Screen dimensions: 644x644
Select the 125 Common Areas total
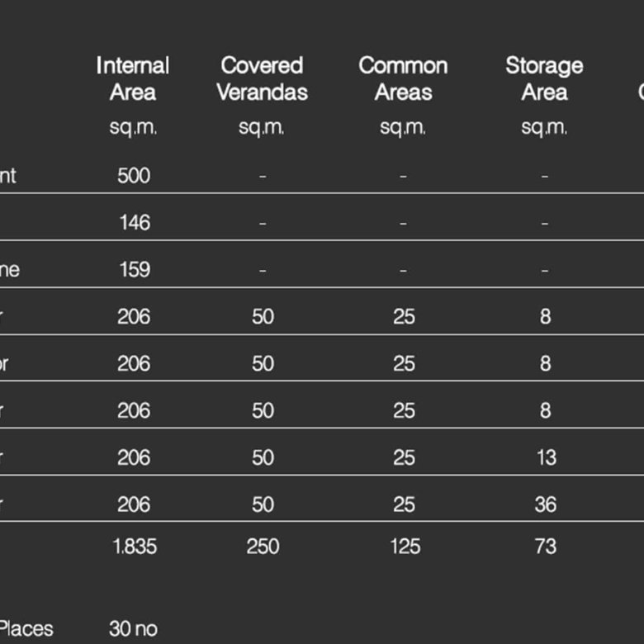tap(404, 546)
